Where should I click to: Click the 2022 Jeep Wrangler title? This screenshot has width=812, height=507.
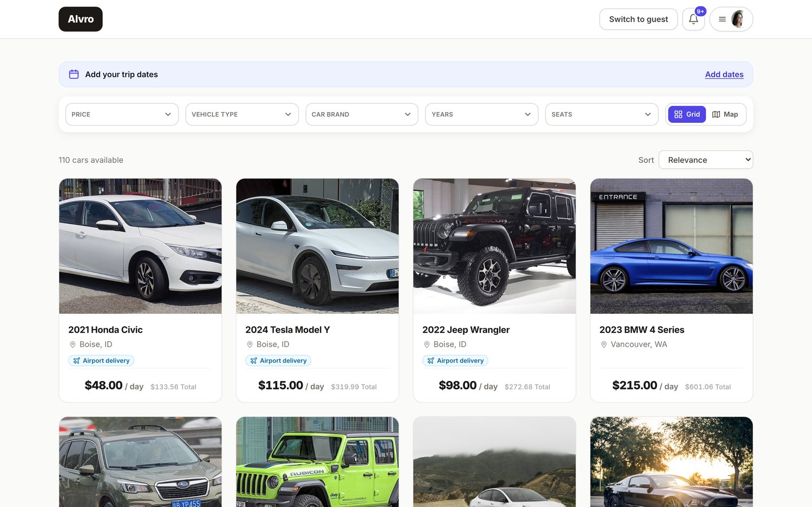(x=466, y=330)
